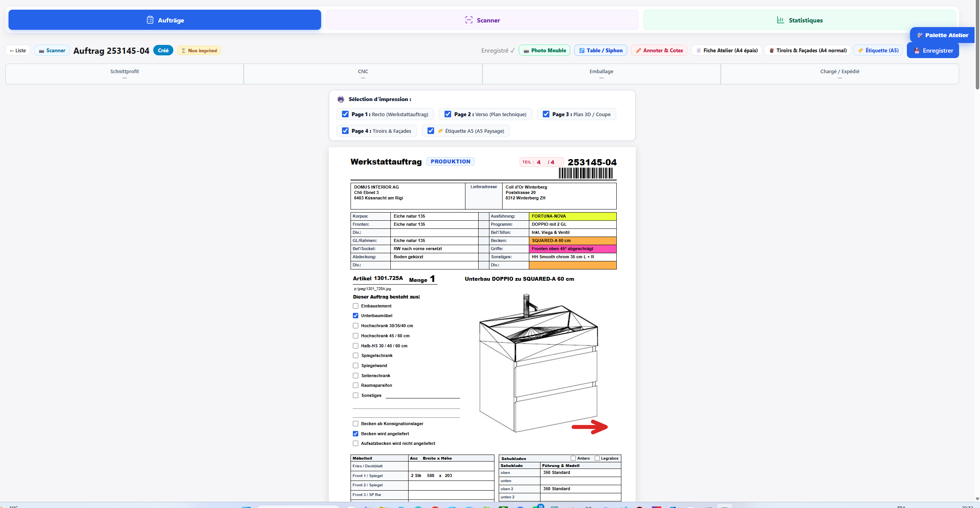Click the Non imprimé status badge
Screen dimensions: 980x508
[199, 50]
